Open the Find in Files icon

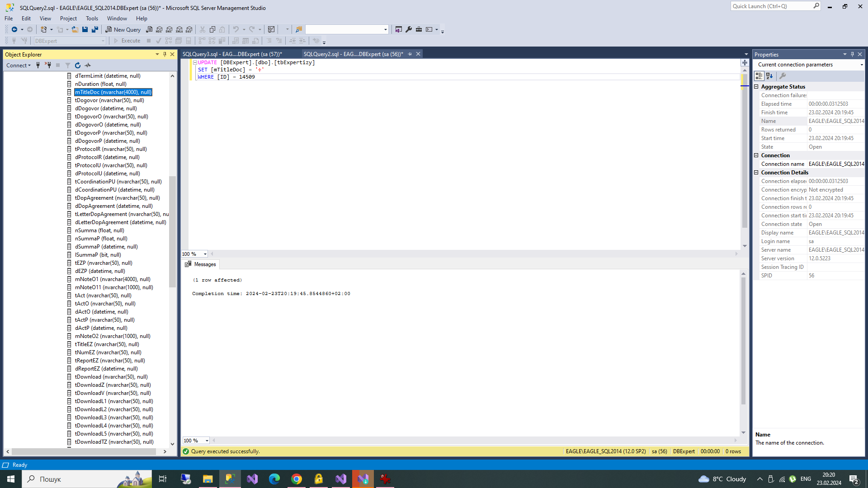click(x=298, y=29)
